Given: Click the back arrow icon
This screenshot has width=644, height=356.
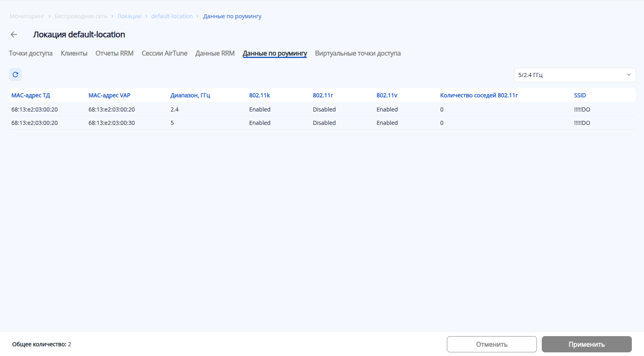Looking at the screenshot, I should tap(14, 34).
